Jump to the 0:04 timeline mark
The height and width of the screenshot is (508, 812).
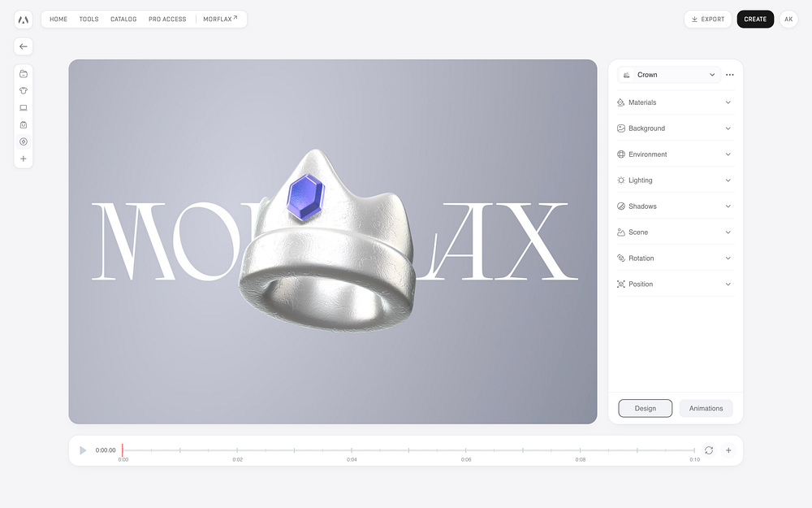352,459
